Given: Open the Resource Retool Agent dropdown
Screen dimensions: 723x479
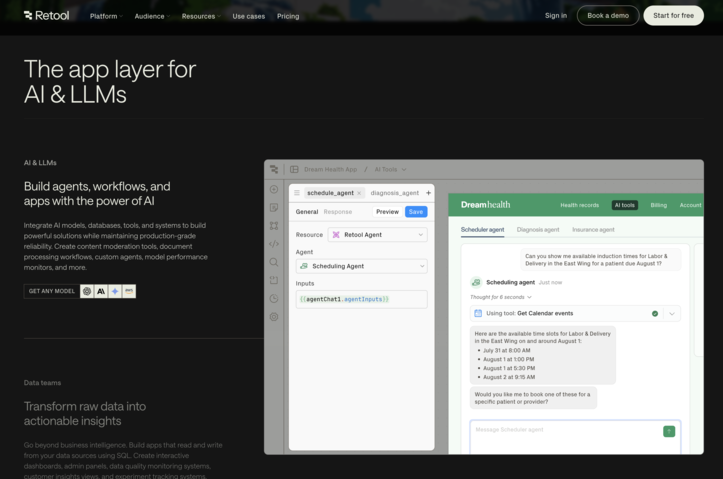Looking at the screenshot, I should click(x=378, y=235).
